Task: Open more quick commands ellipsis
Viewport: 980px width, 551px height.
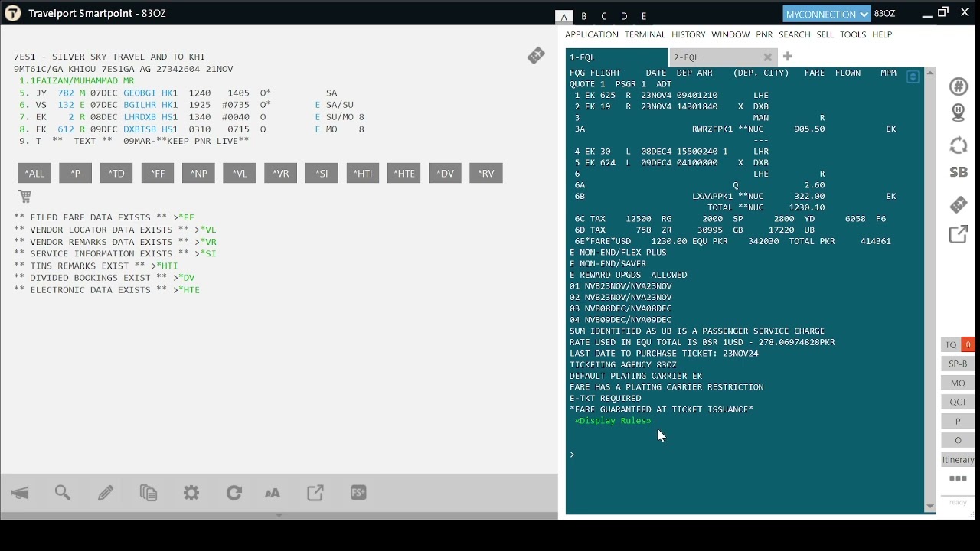Action: pos(958,478)
